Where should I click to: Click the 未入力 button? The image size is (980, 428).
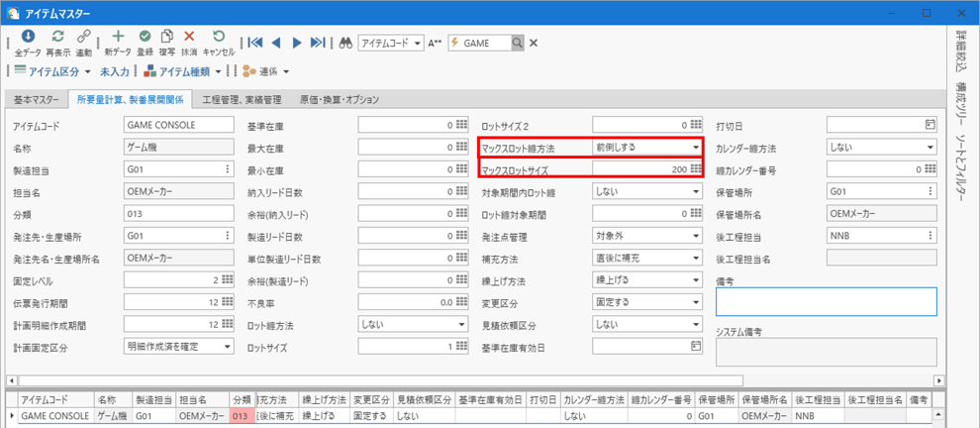coord(114,71)
